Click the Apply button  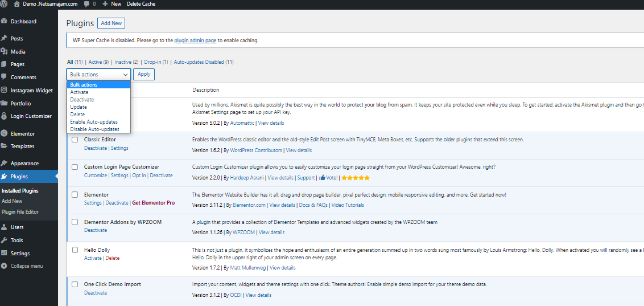tap(144, 74)
